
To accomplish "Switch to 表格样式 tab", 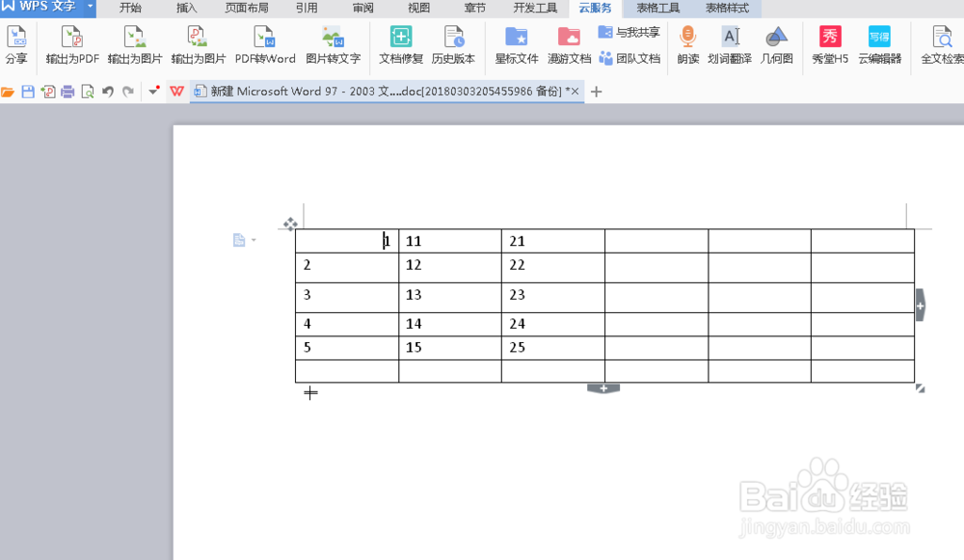I will click(x=727, y=8).
